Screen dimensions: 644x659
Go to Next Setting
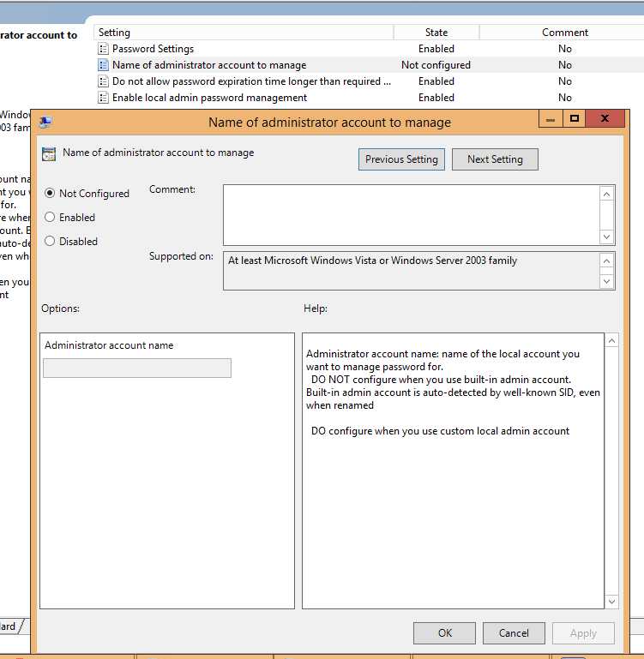pyautogui.click(x=495, y=159)
